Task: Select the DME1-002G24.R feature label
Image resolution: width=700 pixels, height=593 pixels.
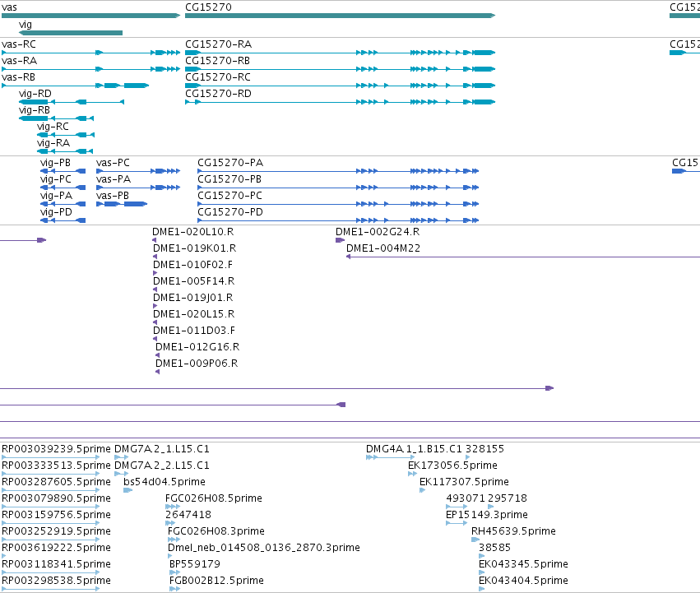Action: point(378,232)
